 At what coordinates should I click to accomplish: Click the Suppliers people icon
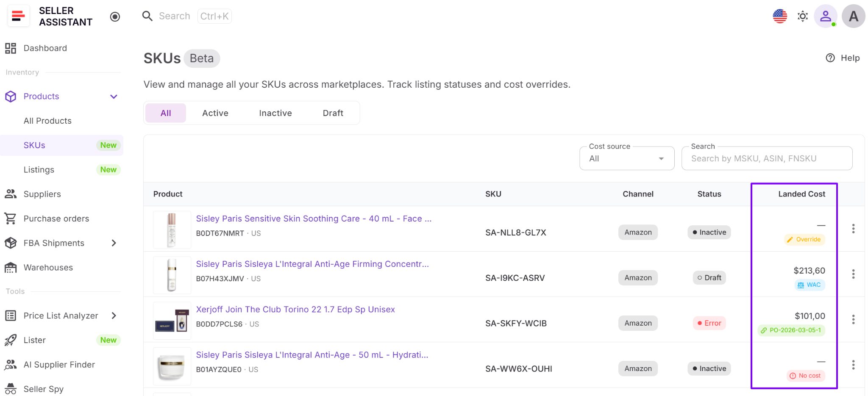(11, 194)
